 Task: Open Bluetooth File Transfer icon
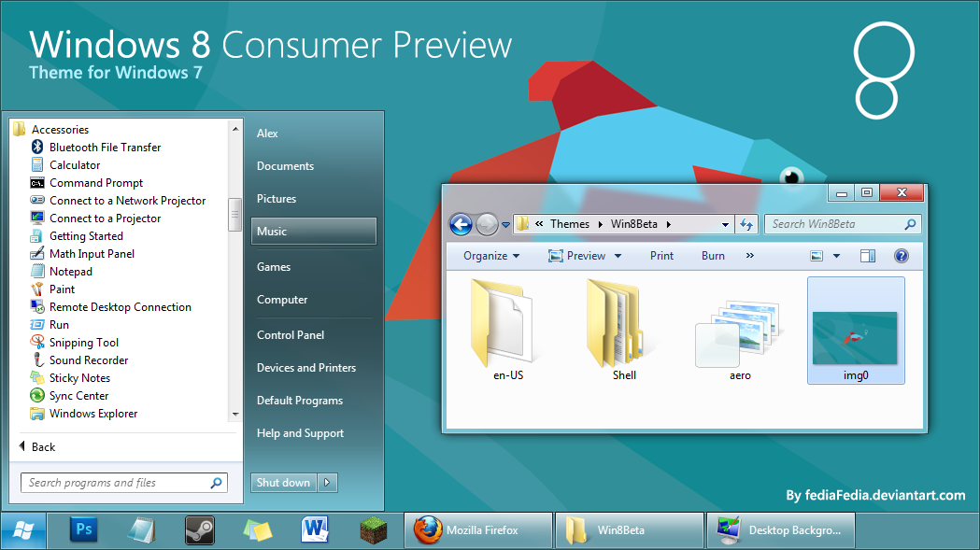pyautogui.click(x=37, y=147)
